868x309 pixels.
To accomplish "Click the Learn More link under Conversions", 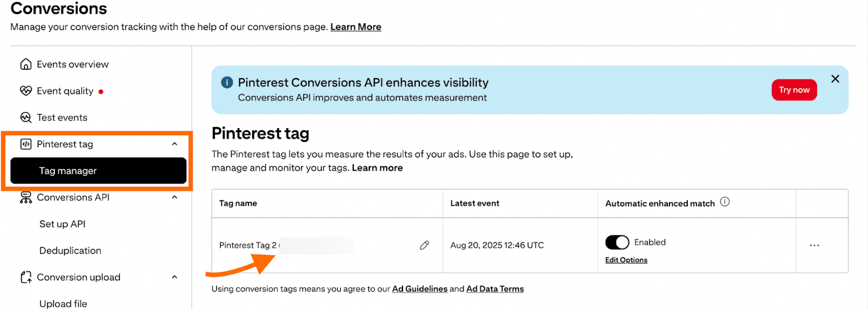I will (356, 27).
